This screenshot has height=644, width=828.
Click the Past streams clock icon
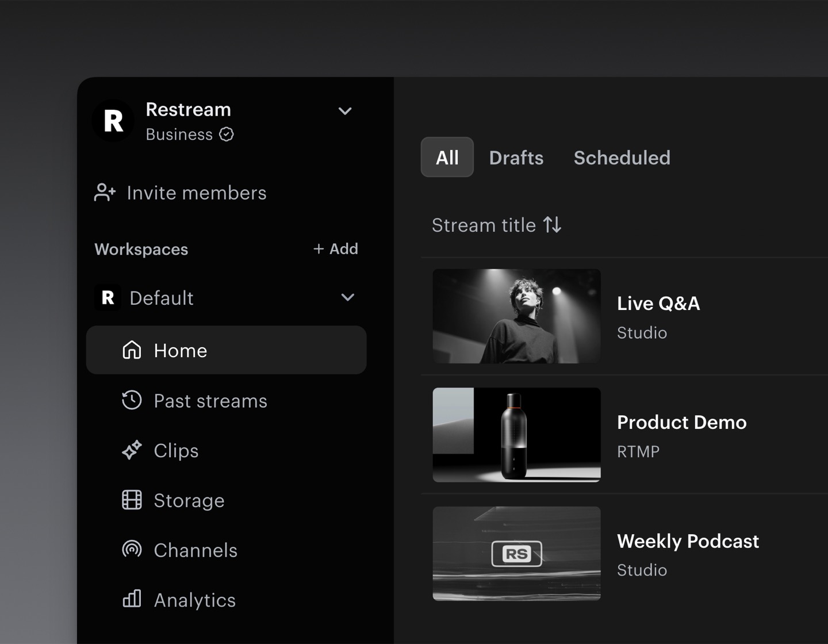(x=132, y=400)
